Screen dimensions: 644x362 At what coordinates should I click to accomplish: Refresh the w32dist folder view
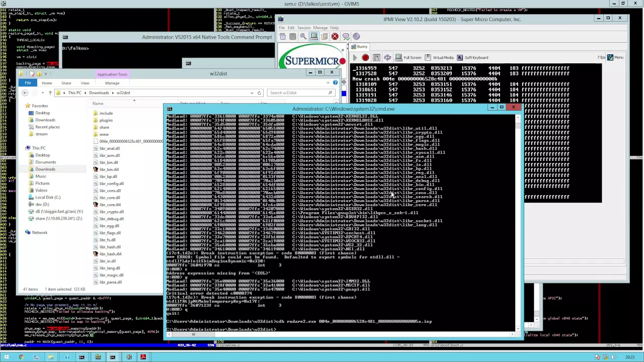(x=259, y=93)
